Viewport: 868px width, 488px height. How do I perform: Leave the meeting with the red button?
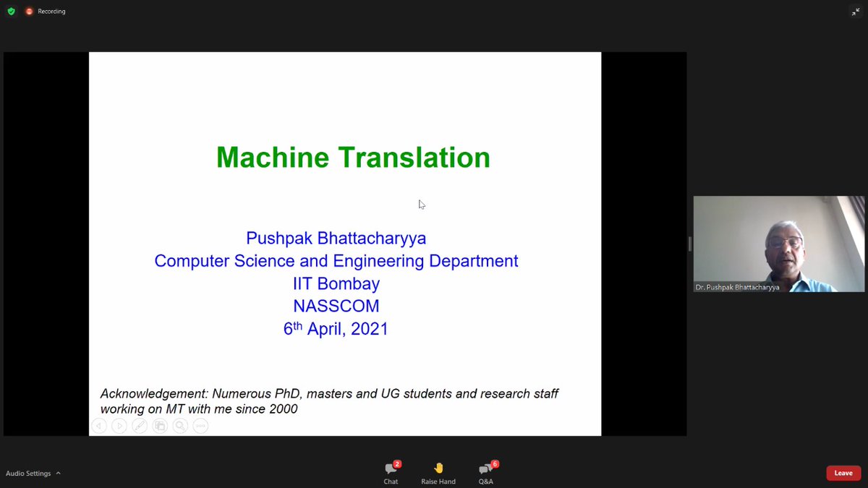(x=843, y=473)
